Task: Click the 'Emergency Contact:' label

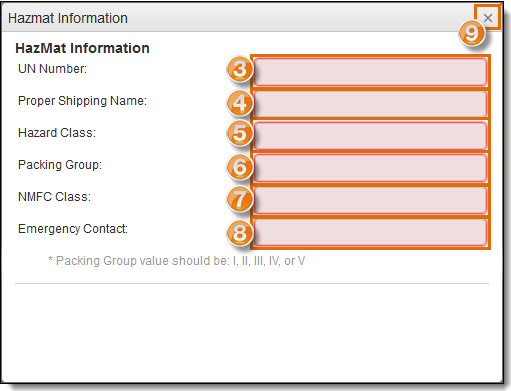Action: (x=73, y=229)
